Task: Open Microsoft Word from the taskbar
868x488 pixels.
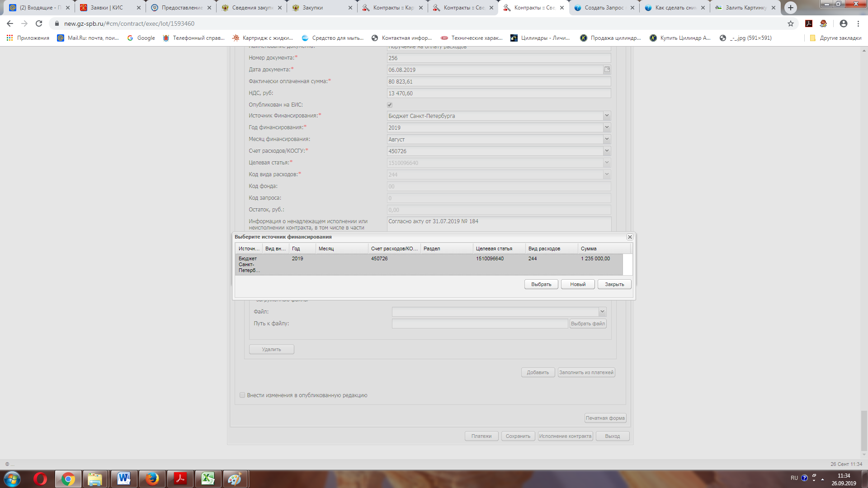Action: (x=123, y=479)
